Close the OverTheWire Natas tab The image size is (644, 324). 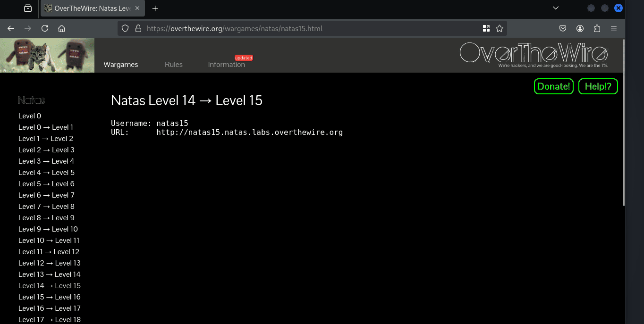137,8
